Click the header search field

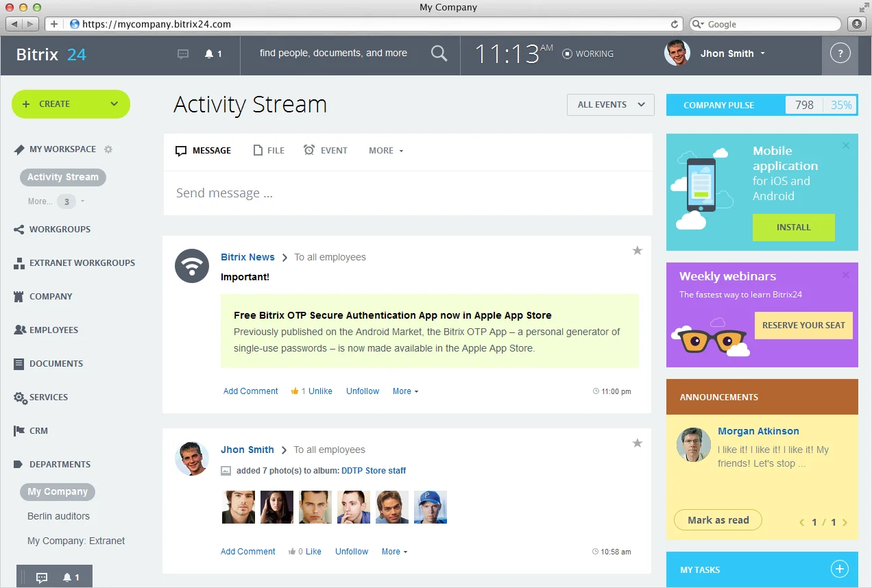[x=333, y=53]
